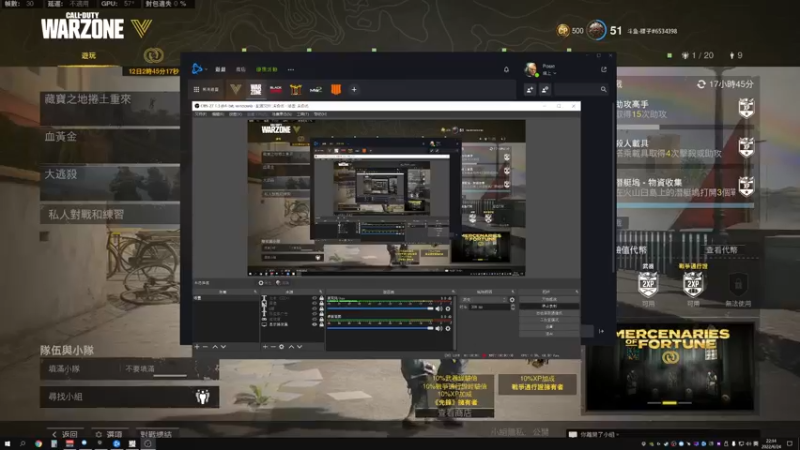
Task: Start the OBS Virtual Camera
Action: tap(548, 313)
